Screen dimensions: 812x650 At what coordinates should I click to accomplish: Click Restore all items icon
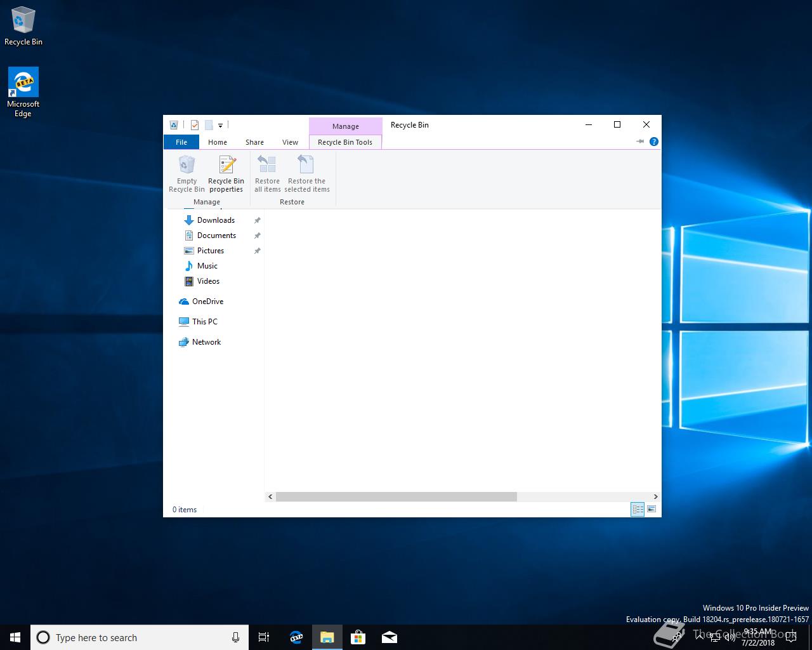coord(267,174)
